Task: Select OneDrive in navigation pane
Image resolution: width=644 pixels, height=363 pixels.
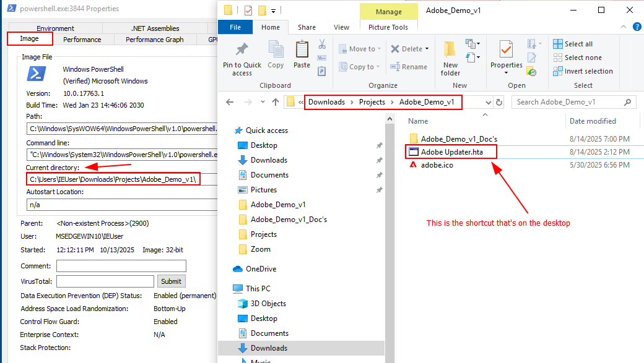Action: point(261,269)
